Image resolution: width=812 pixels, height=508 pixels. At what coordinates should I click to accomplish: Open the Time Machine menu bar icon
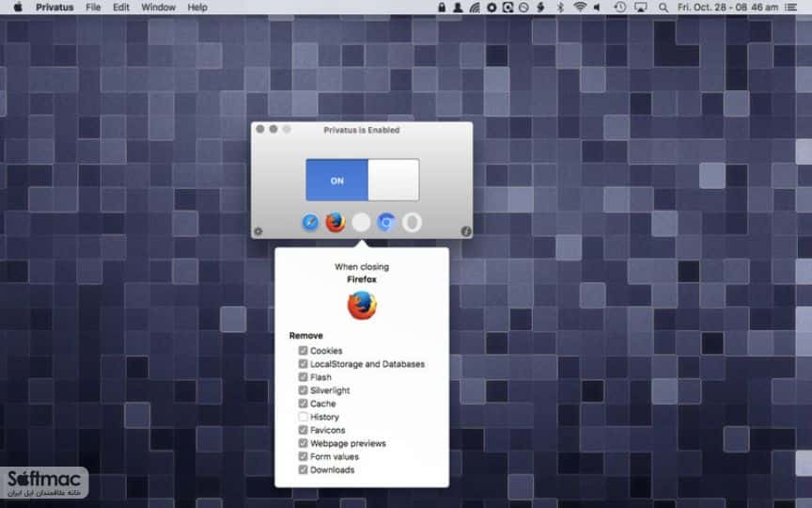620,8
